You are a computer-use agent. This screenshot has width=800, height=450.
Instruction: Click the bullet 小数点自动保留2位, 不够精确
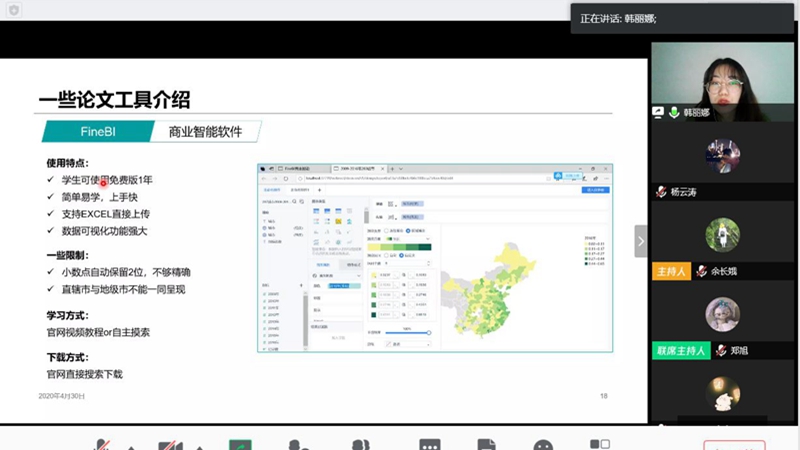click(x=126, y=272)
